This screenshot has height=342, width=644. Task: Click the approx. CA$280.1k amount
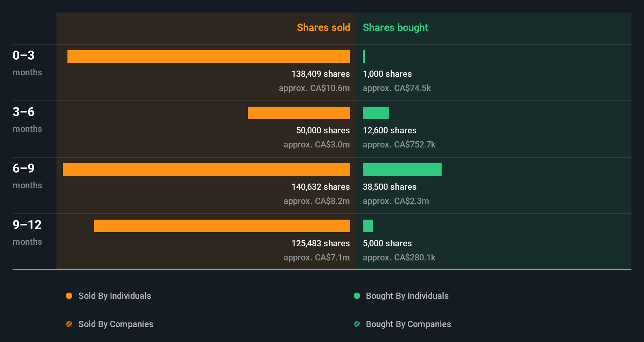point(399,257)
